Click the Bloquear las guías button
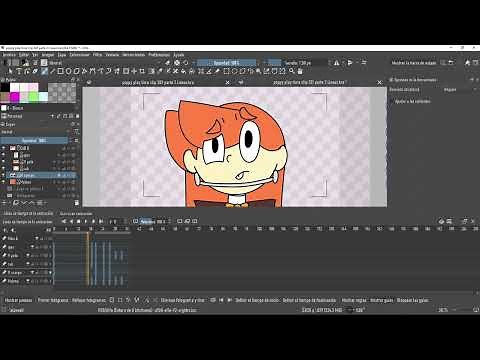Screen dimensions: 480x360 [412, 300]
